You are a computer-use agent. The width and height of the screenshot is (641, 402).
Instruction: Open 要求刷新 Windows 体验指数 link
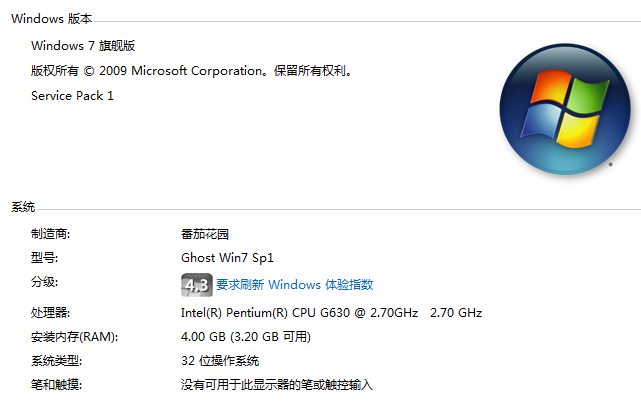[294, 285]
